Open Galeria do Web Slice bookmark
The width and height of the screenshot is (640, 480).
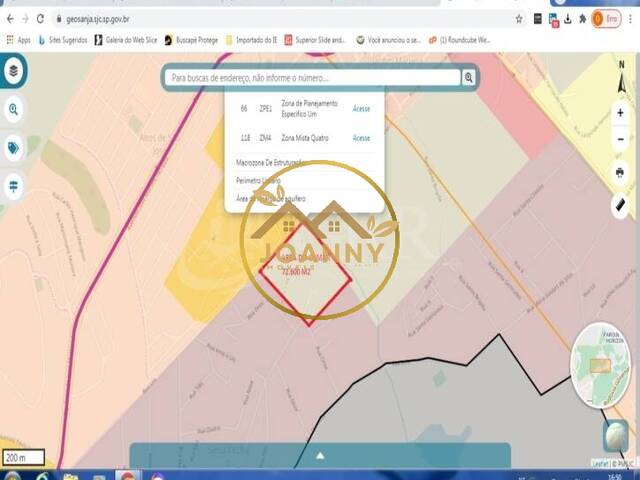tap(126, 40)
